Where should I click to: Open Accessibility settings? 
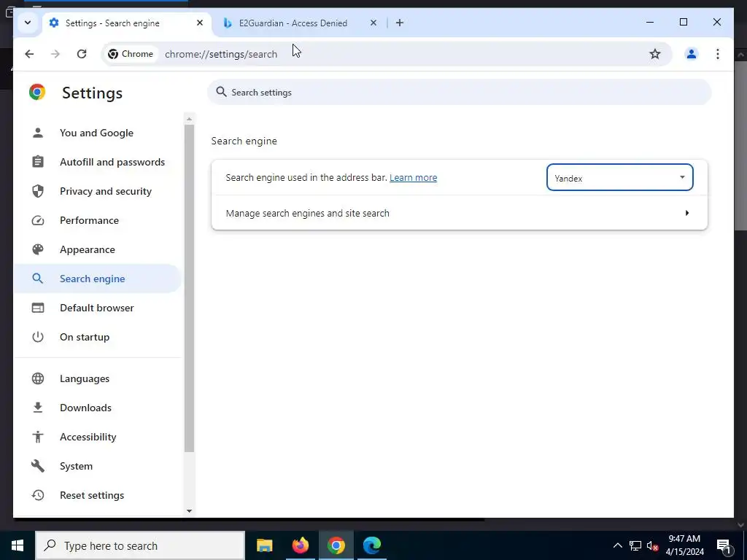98,437
